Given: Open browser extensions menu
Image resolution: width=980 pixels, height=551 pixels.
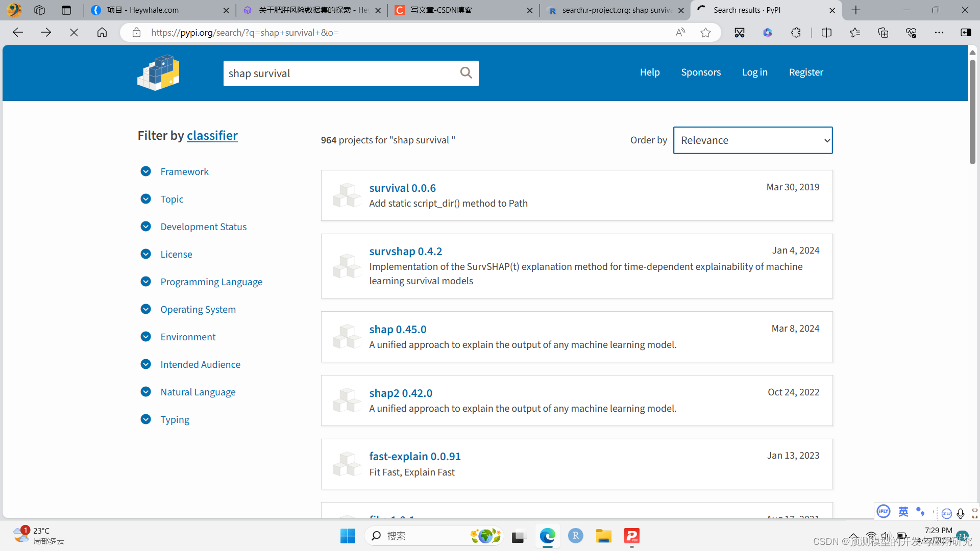Looking at the screenshot, I should [796, 33].
